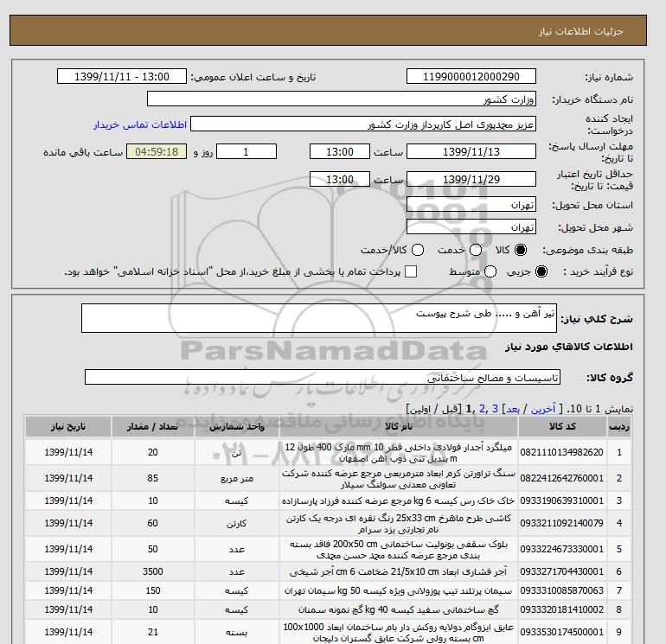The height and width of the screenshot is (644, 666).
Task: Click the request creator name field
Action: click(x=363, y=124)
